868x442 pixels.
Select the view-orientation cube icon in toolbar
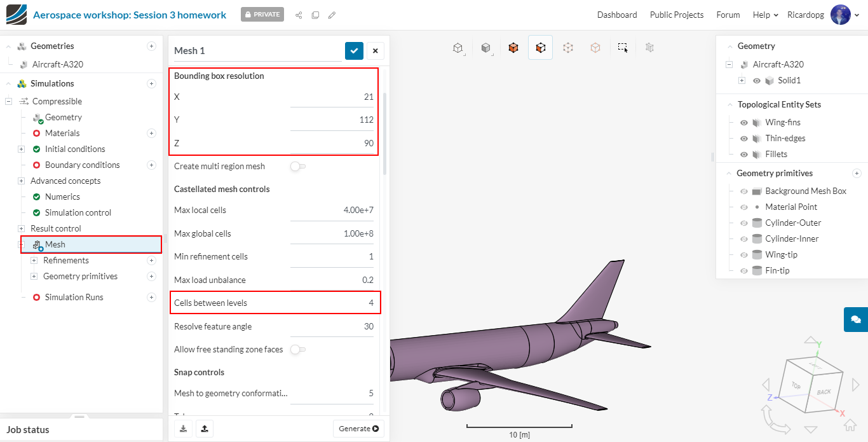click(458, 48)
